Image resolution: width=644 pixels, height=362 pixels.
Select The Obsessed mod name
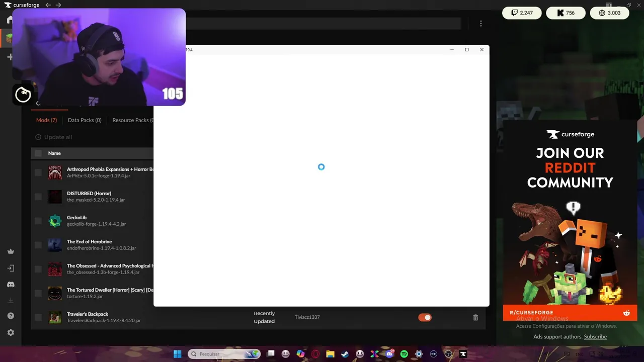pos(110,266)
